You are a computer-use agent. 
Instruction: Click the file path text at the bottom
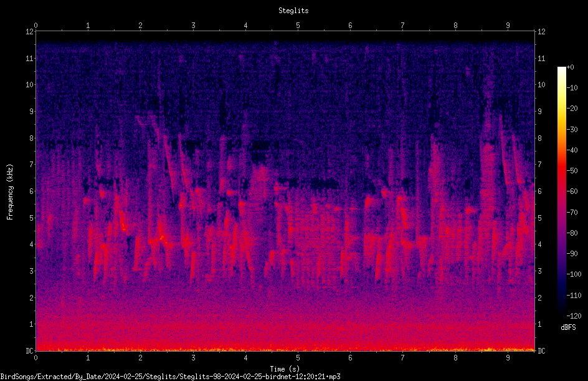[170, 377]
